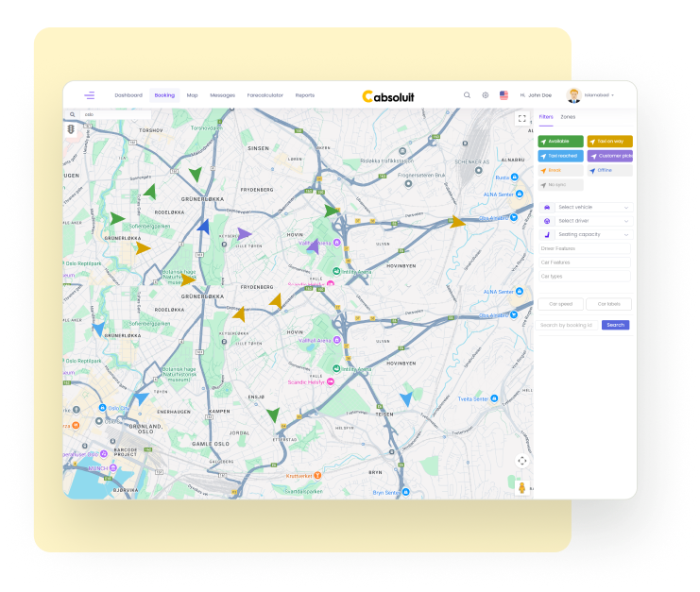700x592 pixels.
Task: Switch to the Zones tab
Action: (568, 117)
